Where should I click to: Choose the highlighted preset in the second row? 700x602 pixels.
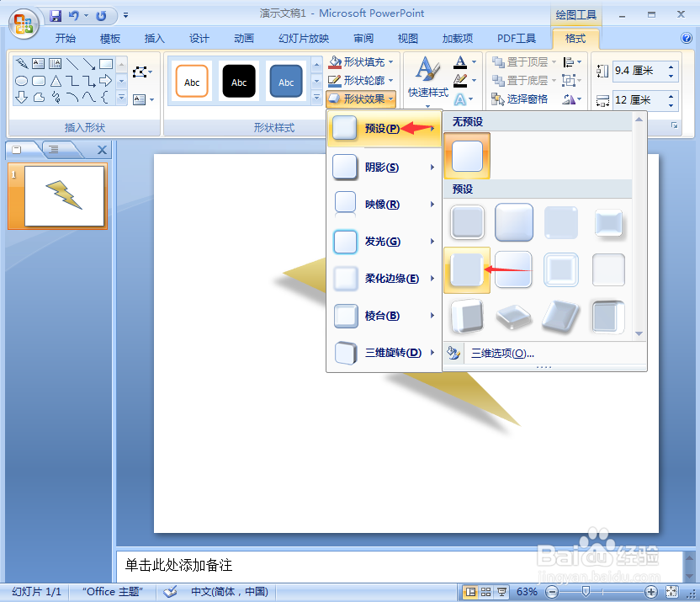pyautogui.click(x=467, y=269)
